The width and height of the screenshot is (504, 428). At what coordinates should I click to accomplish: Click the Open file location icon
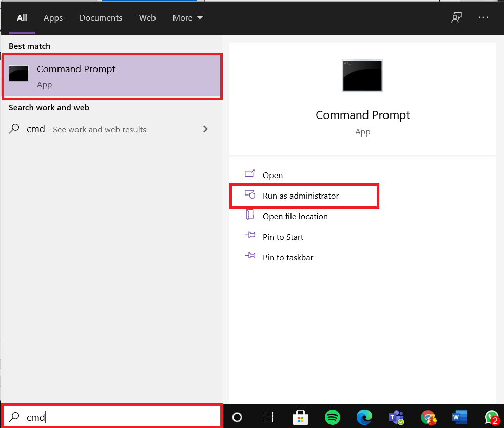pos(250,216)
